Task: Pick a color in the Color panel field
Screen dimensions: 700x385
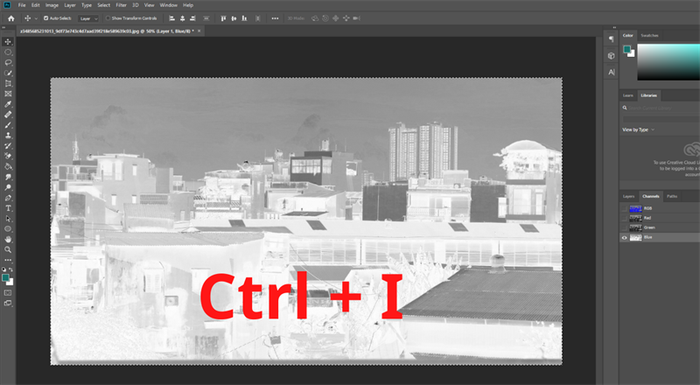Action: pyautogui.click(x=668, y=62)
